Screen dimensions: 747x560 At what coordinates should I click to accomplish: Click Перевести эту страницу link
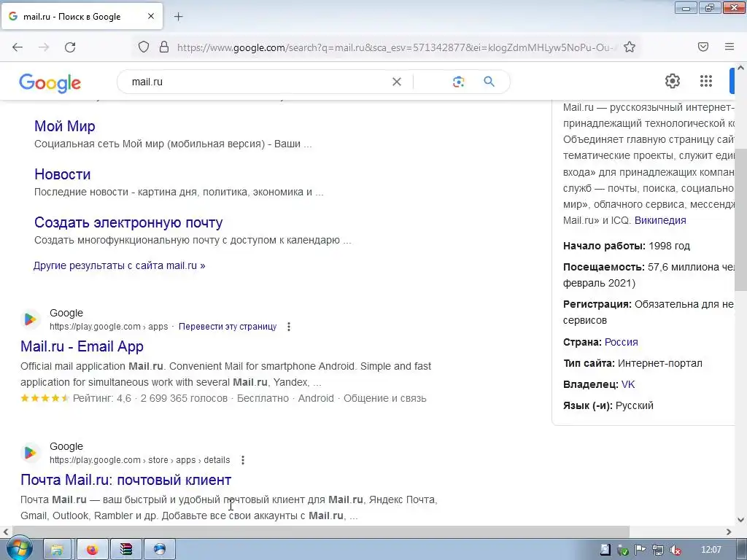(228, 327)
